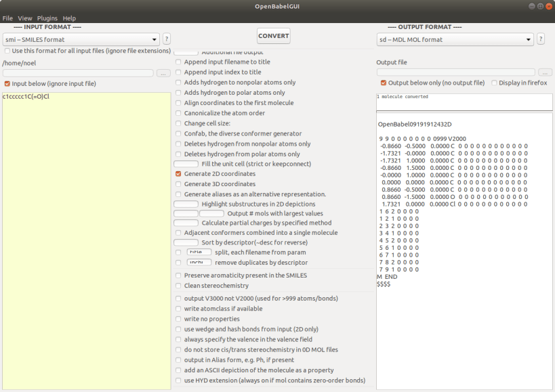This screenshot has height=392, width=555.
Task: Click the 'M END' line in output
Action: [387, 277]
